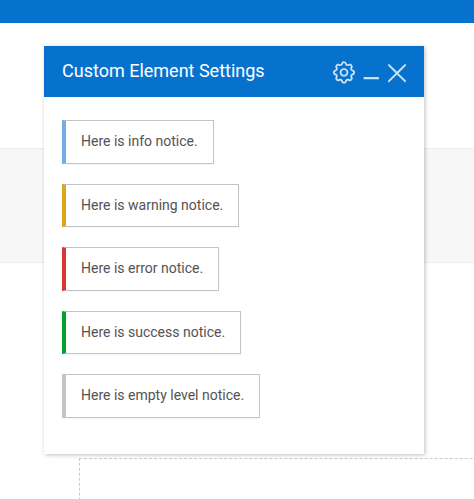Click the dashed outlined area below the panel
The height and width of the screenshot is (499, 474).
click(277, 478)
